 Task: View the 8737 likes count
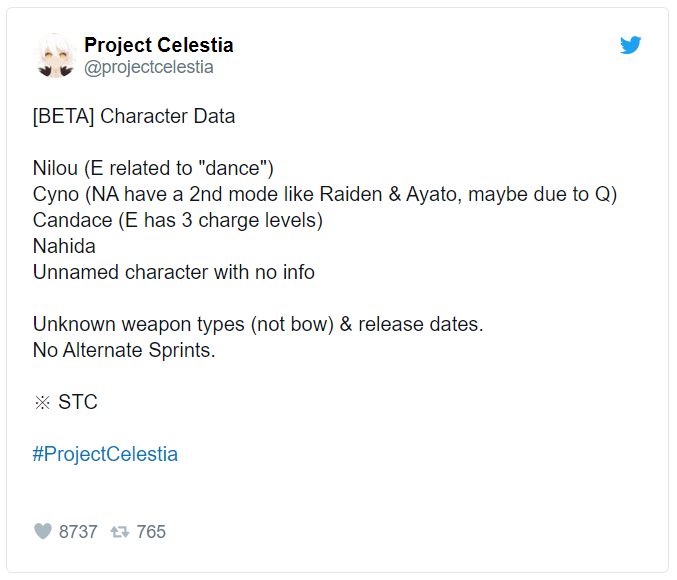tap(78, 532)
